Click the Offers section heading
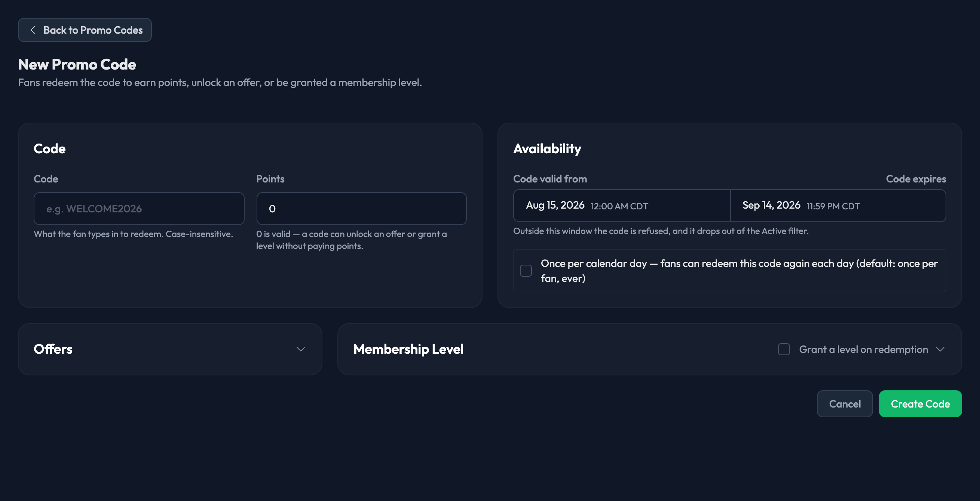 click(53, 349)
